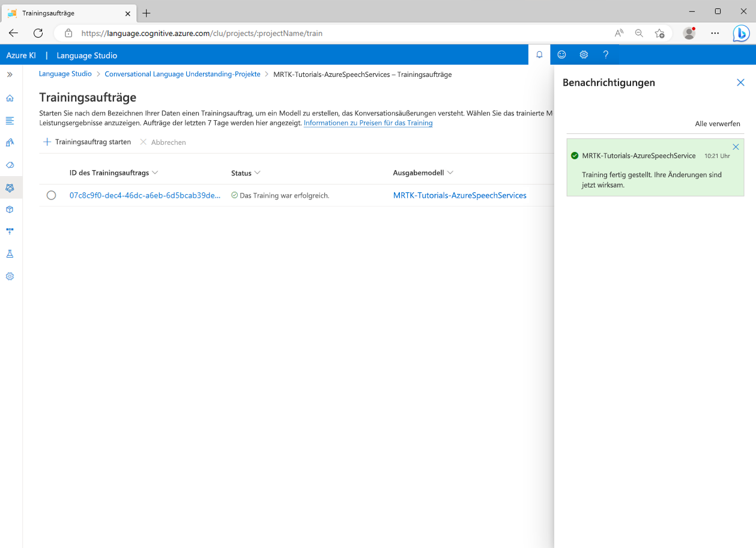
Task: Select the Trainingsaufträge browser tab
Action: (x=69, y=13)
